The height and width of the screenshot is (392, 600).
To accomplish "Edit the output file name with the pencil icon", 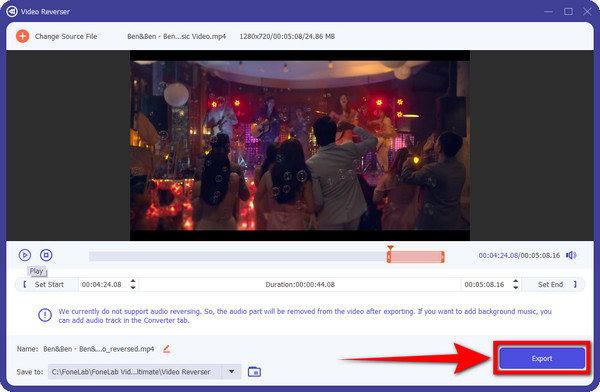I will 166,349.
